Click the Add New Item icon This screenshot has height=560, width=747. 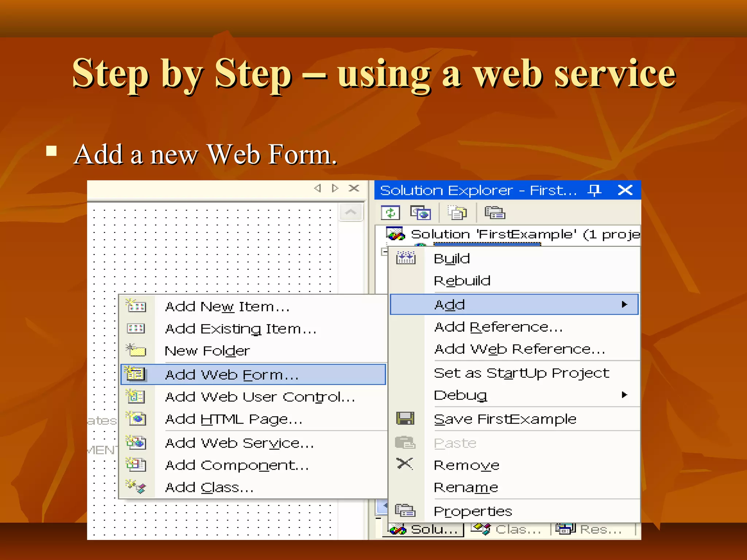pos(136,306)
